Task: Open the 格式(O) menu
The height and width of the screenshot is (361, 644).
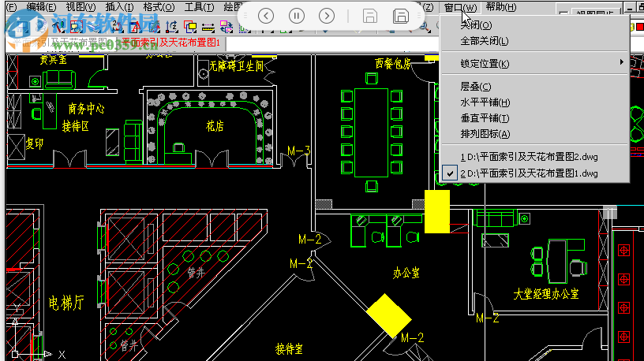Action: pos(159,7)
